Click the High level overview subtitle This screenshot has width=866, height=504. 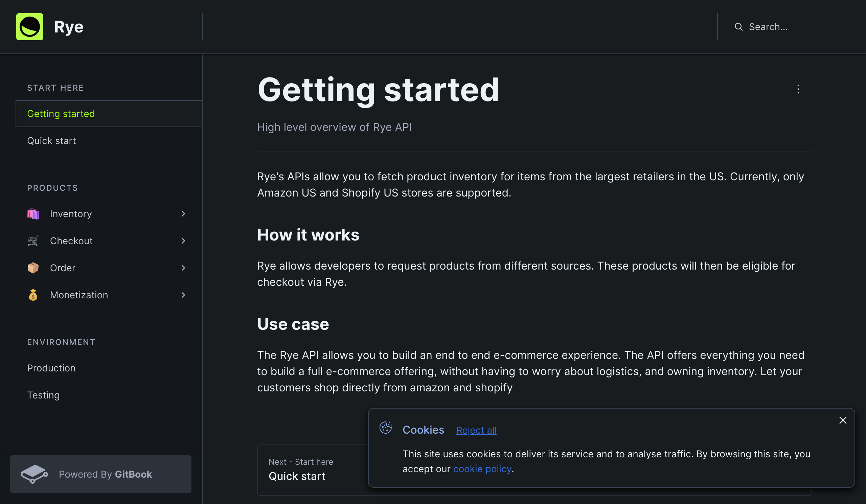point(334,127)
